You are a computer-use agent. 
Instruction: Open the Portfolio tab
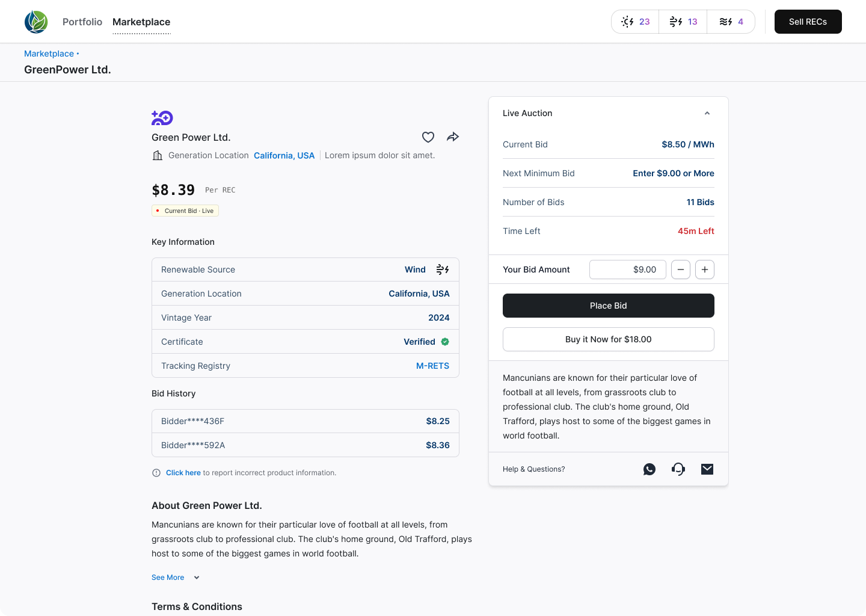pyautogui.click(x=82, y=22)
